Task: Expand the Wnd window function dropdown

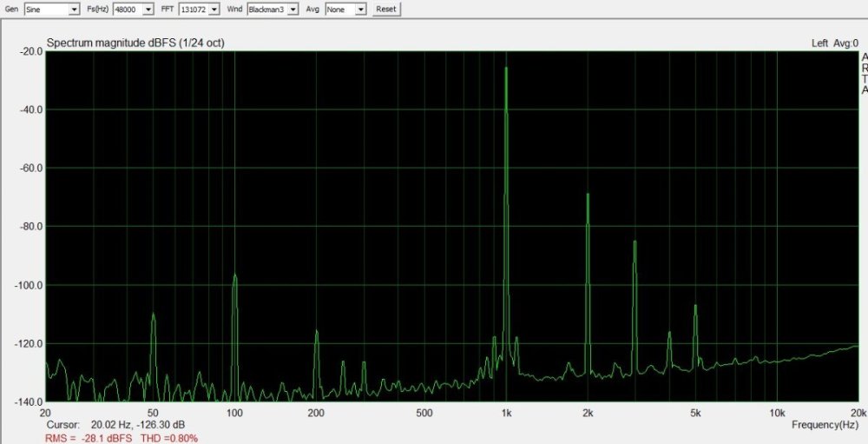Action: pyautogui.click(x=272, y=9)
